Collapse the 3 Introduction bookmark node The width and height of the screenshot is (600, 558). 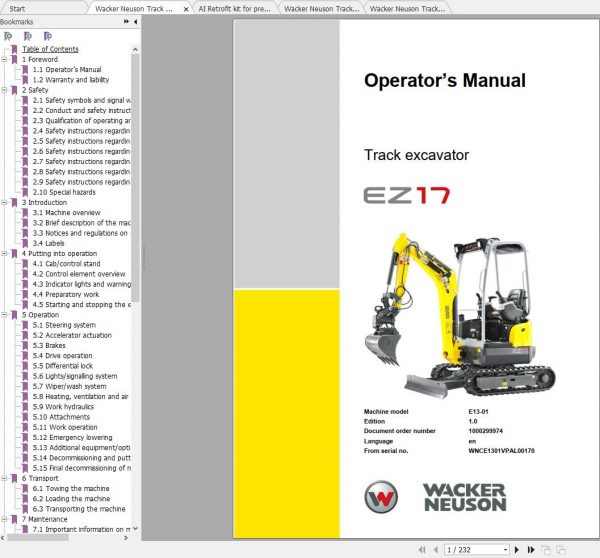coord(4,202)
